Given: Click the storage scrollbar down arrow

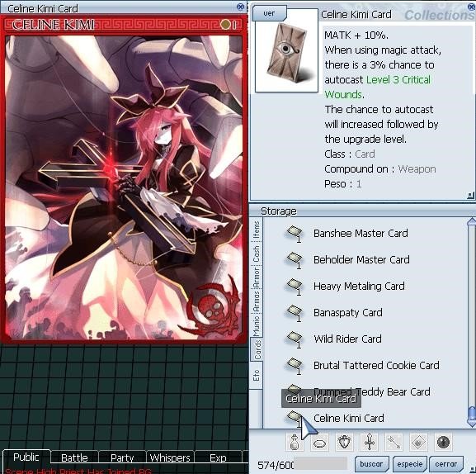Looking at the screenshot, I should [x=471, y=423].
